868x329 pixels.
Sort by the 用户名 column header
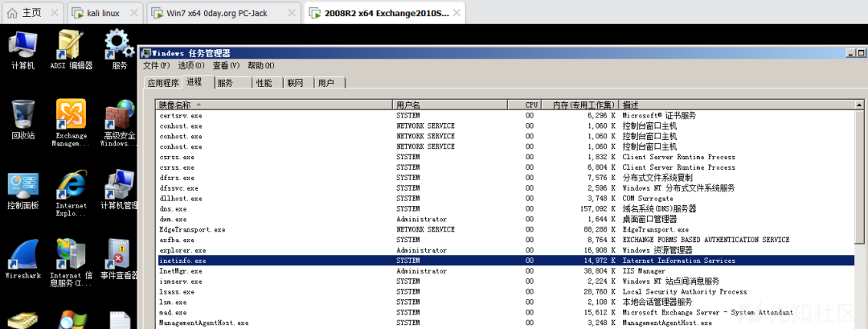point(451,105)
